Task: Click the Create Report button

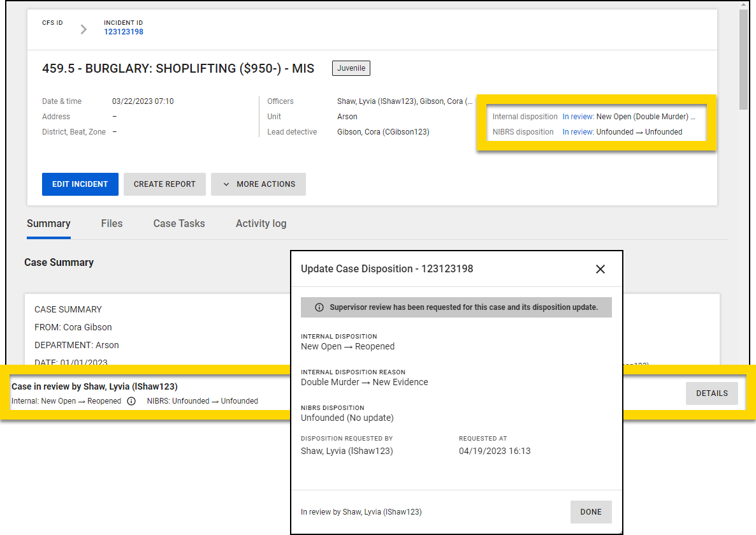Action: tap(164, 184)
